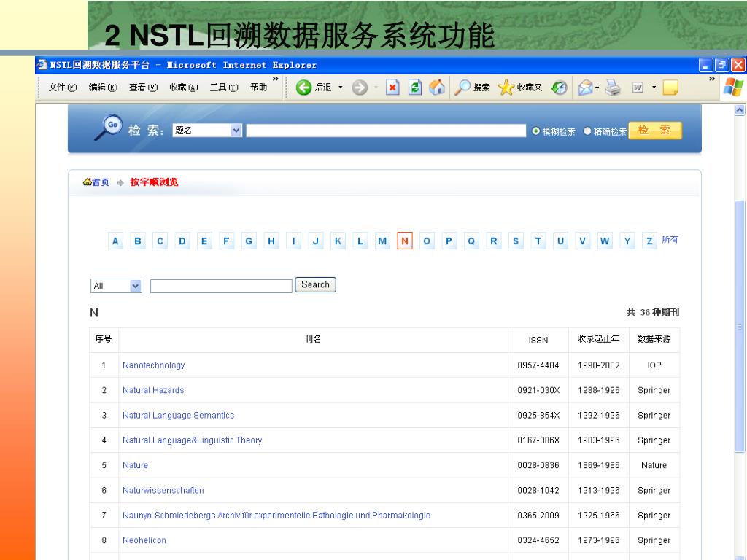Click the IE Back arrow icon

coord(303,87)
